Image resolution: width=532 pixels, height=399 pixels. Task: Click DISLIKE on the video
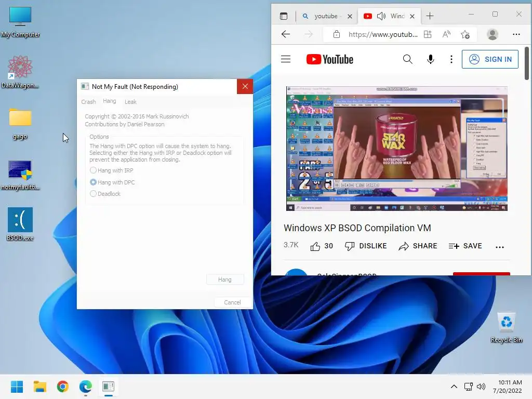click(365, 246)
